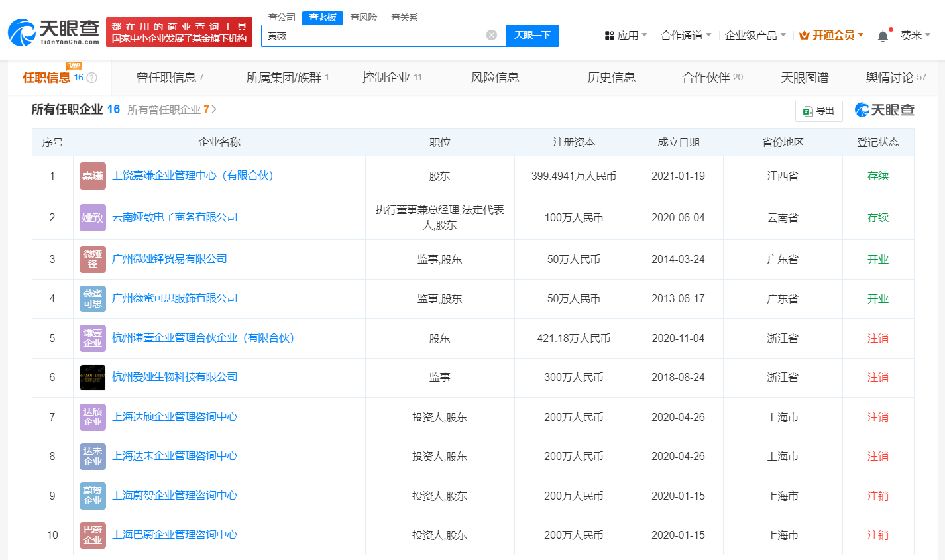Open notifications bell icon

click(882, 36)
